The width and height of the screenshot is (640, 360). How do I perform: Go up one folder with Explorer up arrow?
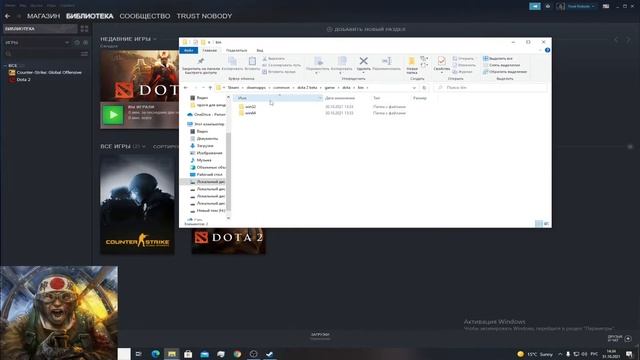coord(210,88)
